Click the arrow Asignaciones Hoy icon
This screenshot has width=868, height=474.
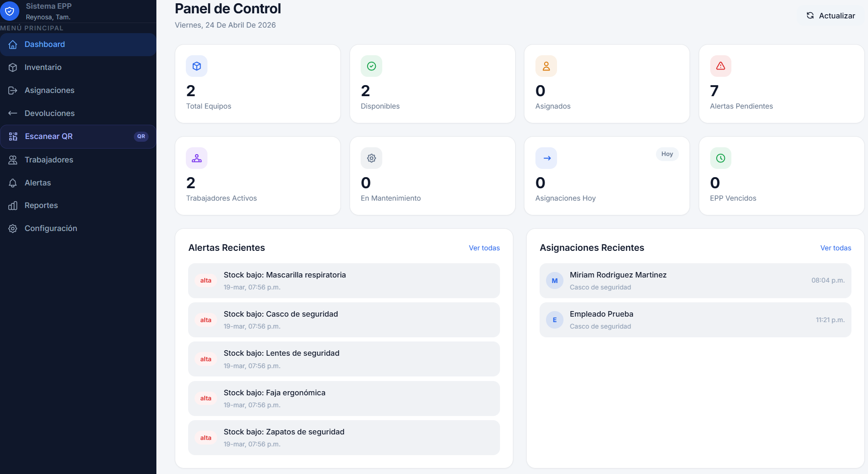pyautogui.click(x=546, y=158)
